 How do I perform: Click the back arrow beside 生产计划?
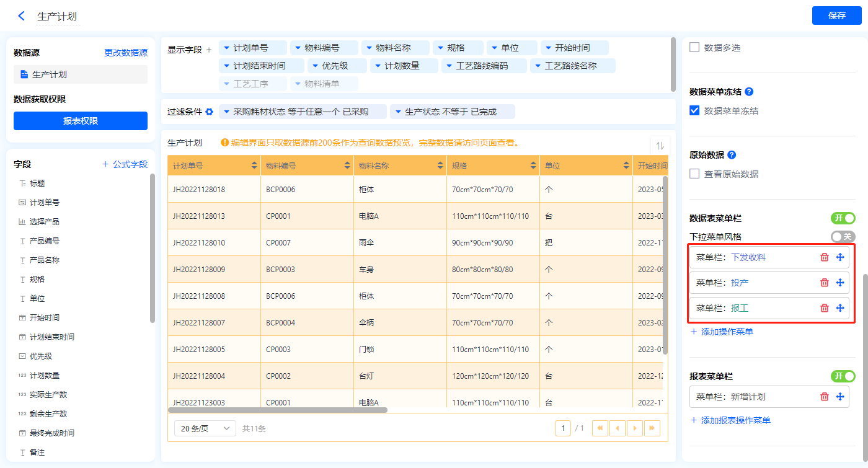click(x=22, y=16)
